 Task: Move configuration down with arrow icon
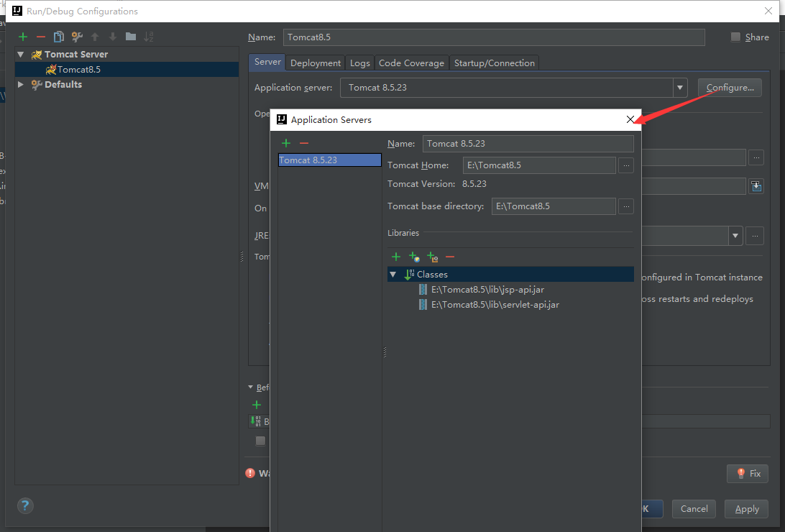113,37
